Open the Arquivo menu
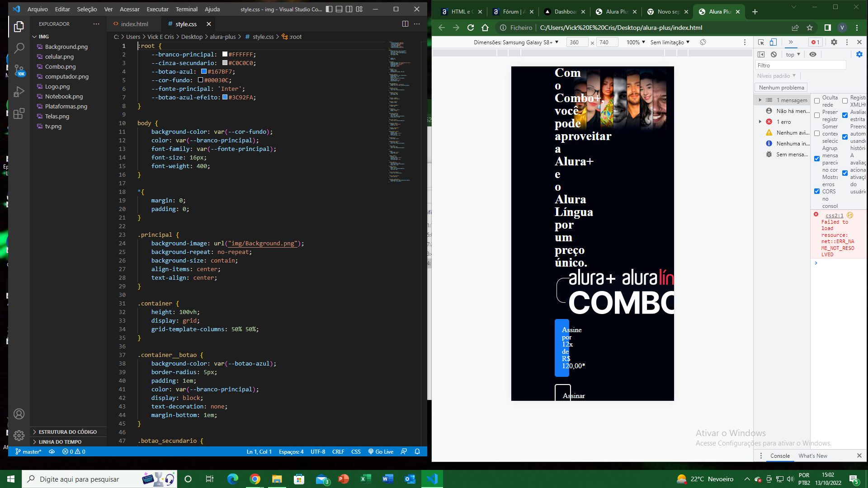The height and width of the screenshot is (488, 868). click(x=38, y=9)
